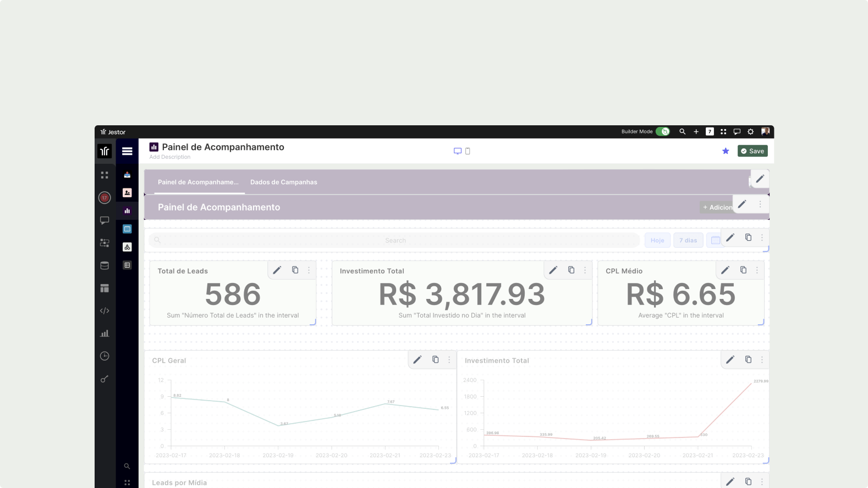Edit the Investimento Total number card
Image resolution: width=868 pixels, height=488 pixels.
pos(553,270)
